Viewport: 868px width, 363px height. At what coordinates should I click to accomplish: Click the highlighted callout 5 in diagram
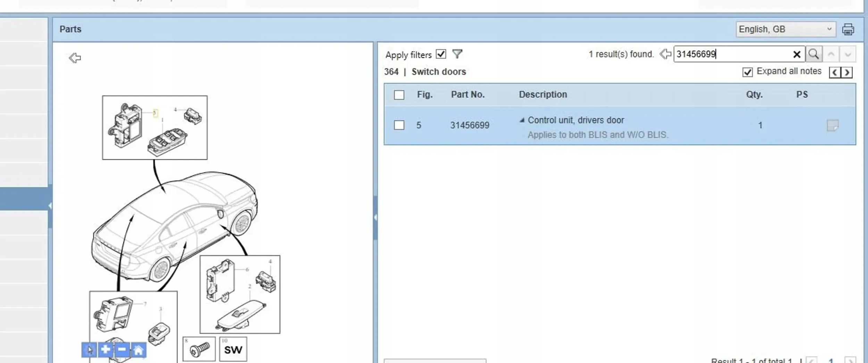[x=155, y=113]
